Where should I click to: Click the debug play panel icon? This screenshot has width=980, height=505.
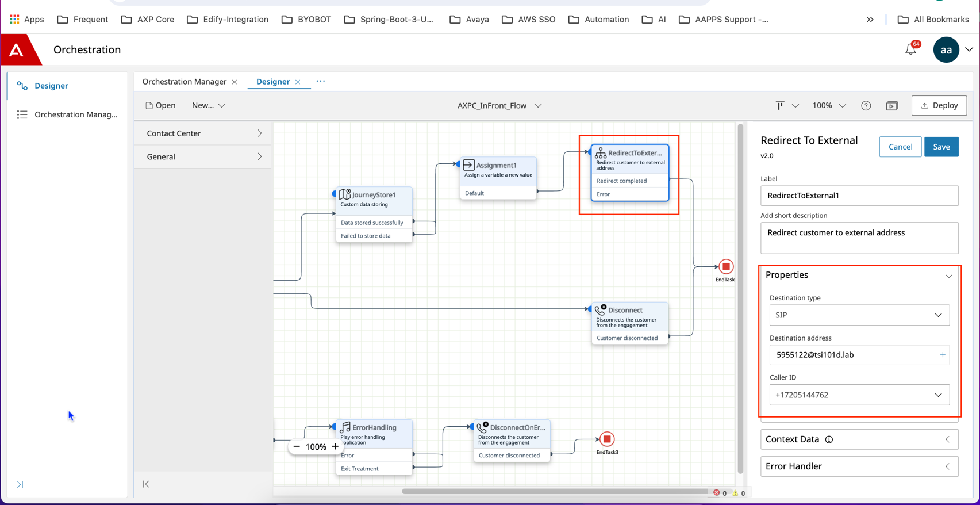point(892,106)
